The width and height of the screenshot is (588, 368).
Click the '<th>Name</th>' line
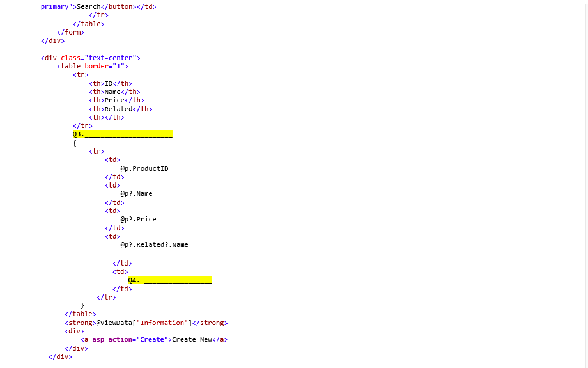(x=115, y=92)
